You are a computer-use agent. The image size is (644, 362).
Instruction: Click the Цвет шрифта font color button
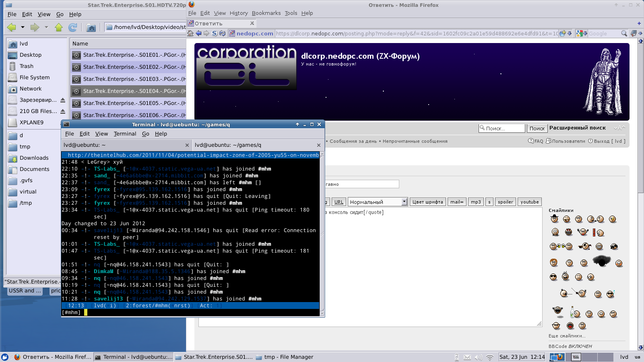[427, 202]
